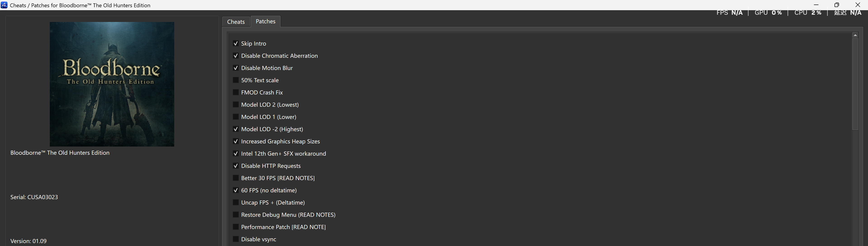The image size is (868, 246).
Task: Uncheck Model LOD -2 (Highest)
Action: (x=236, y=129)
